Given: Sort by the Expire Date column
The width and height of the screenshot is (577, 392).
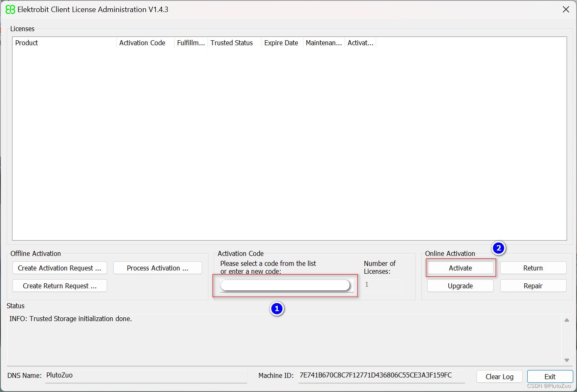Looking at the screenshot, I should click(282, 43).
